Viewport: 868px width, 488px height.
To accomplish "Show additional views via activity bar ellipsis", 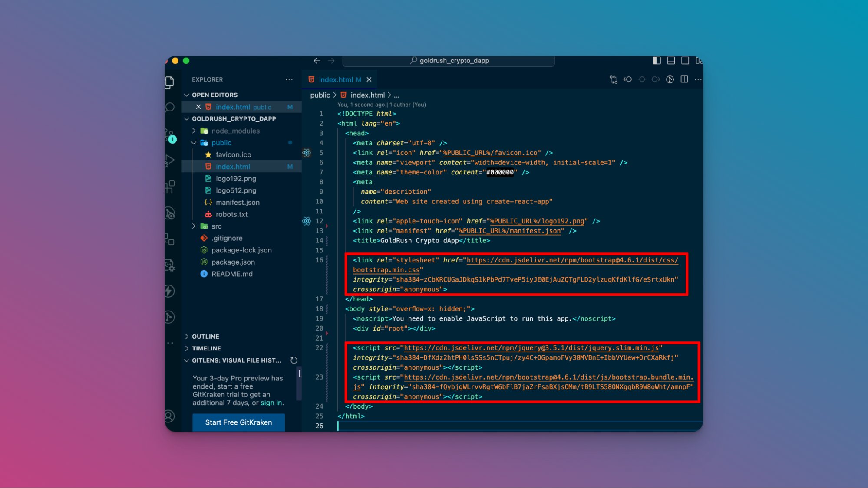I will [170, 343].
